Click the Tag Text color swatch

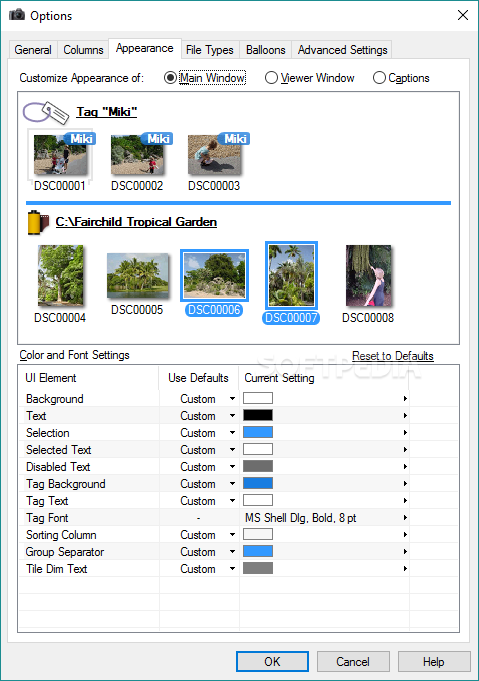tap(258, 500)
